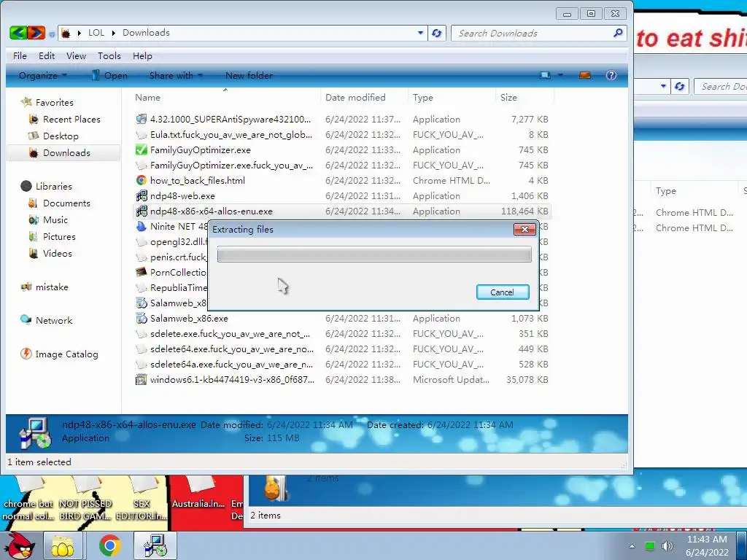The width and height of the screenshot is (747, 560).
Task: Select Recent Places in Favorites
Action: pyautogui.click(x=71, y=119)
